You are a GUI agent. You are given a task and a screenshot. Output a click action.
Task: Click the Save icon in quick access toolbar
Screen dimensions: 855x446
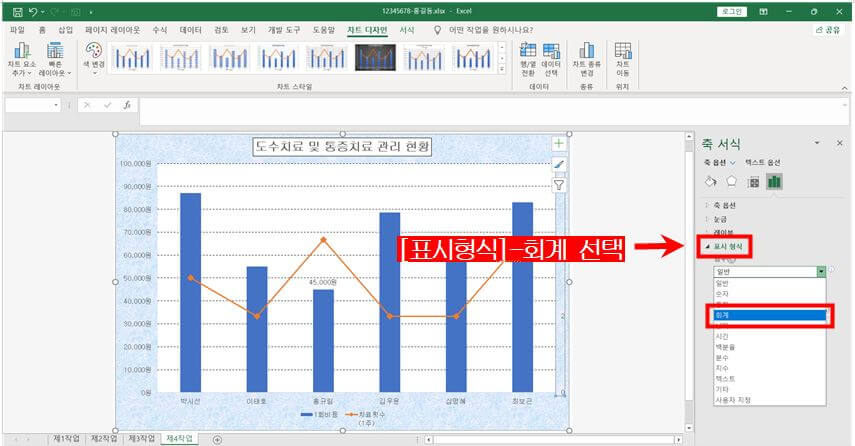pyautogui.click(x=17, y=11)
